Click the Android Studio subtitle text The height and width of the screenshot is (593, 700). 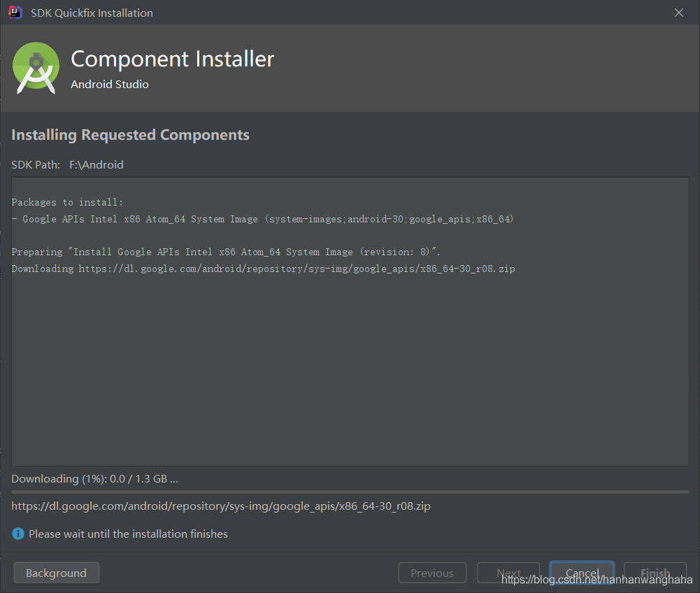109,84
